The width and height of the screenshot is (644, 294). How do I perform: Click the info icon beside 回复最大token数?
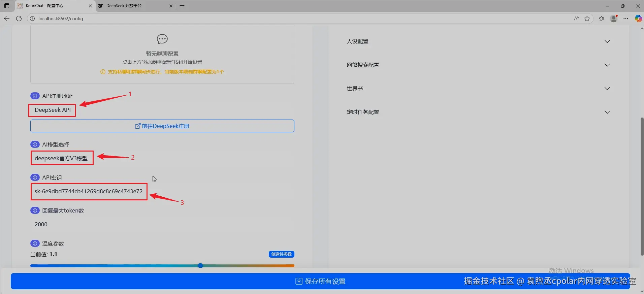pos(35,210)
